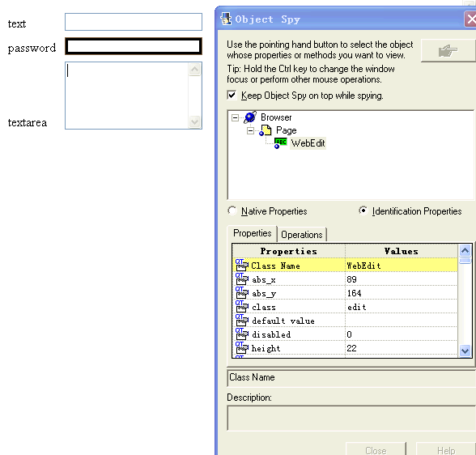Click the Properties column header
Screen dimensions: 476x455
tap(289, 251)
